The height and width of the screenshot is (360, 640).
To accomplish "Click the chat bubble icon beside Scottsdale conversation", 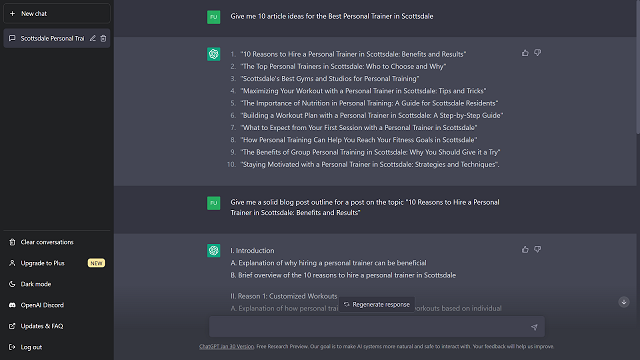I will [12, 38].
